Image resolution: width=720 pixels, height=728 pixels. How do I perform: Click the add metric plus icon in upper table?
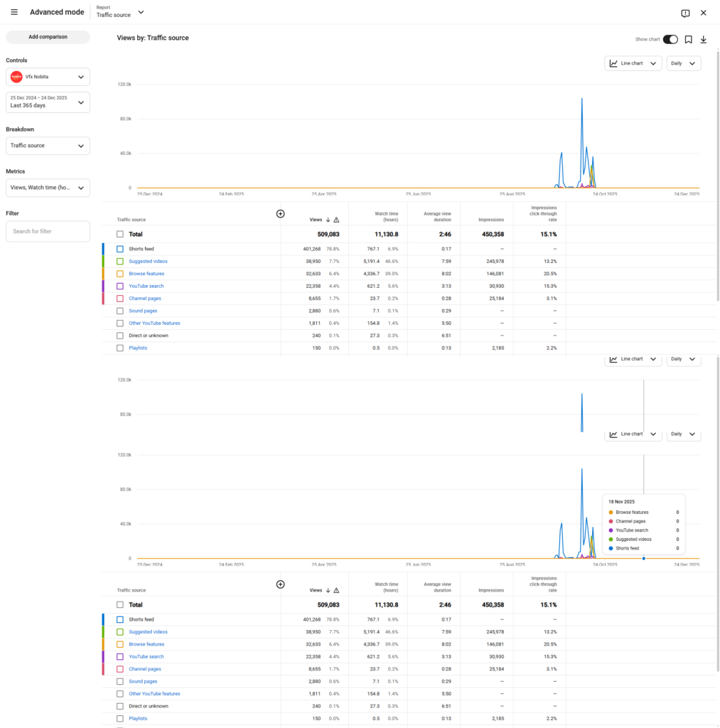(x=280, y=213)
